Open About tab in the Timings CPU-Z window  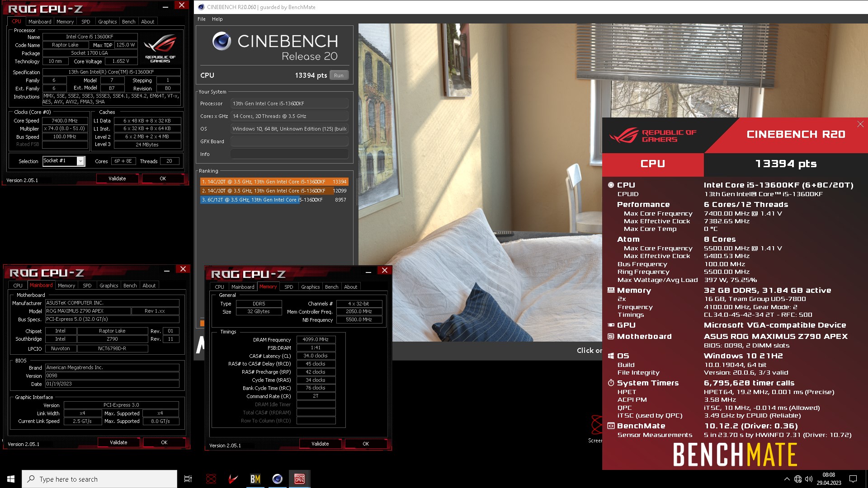[x=351, y=287]
